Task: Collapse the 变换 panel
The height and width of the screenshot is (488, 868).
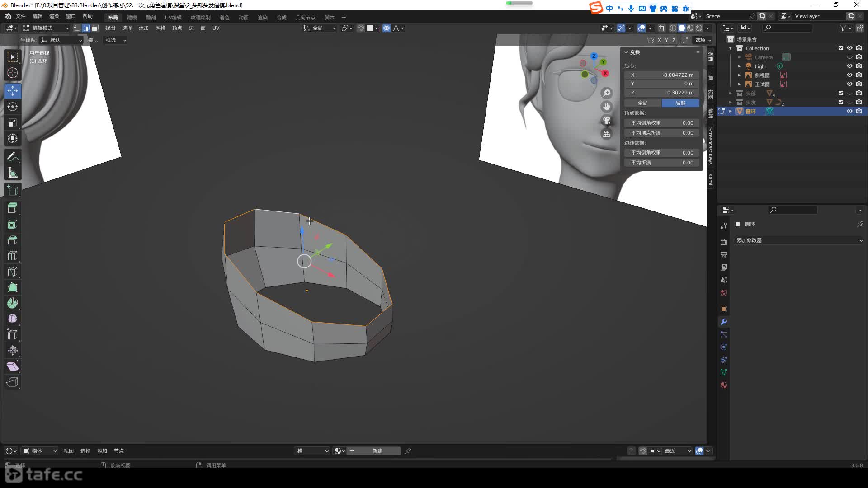Action: (626, 52)
